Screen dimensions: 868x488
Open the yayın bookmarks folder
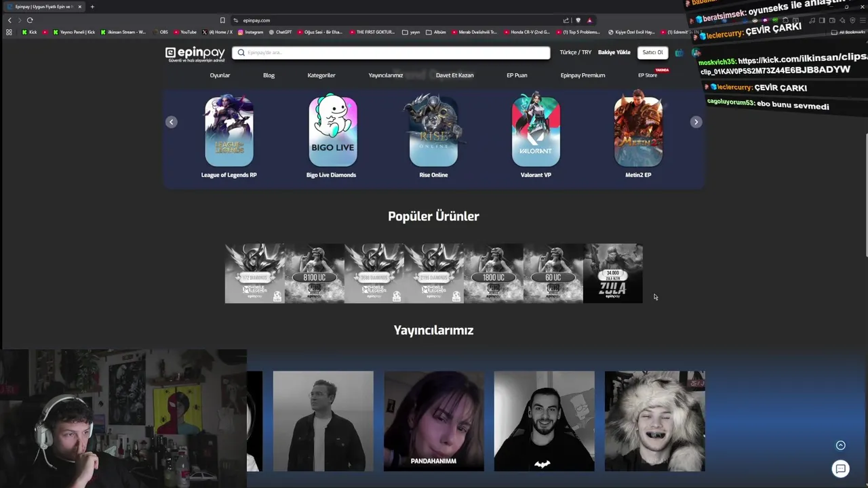[x=411, y=32]
